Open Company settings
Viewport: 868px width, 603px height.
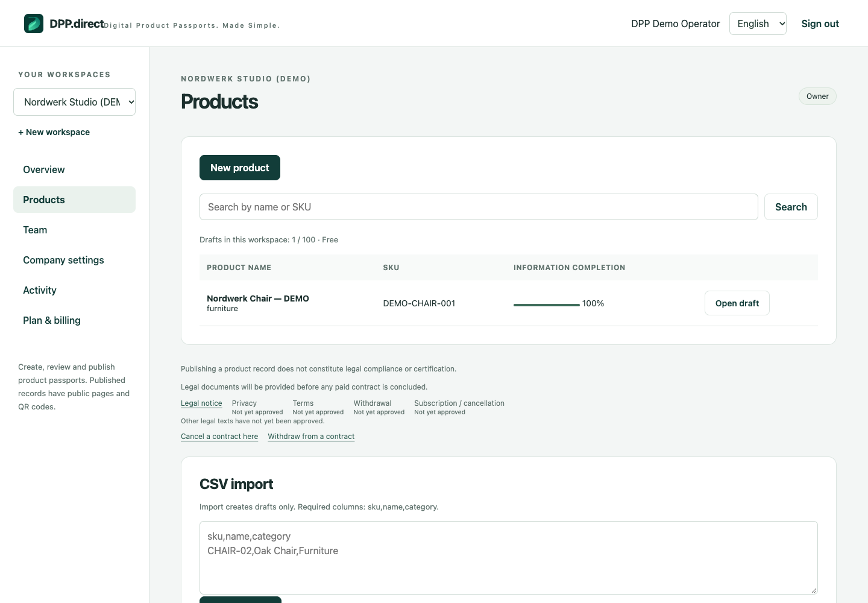click(x=74, y=260)
